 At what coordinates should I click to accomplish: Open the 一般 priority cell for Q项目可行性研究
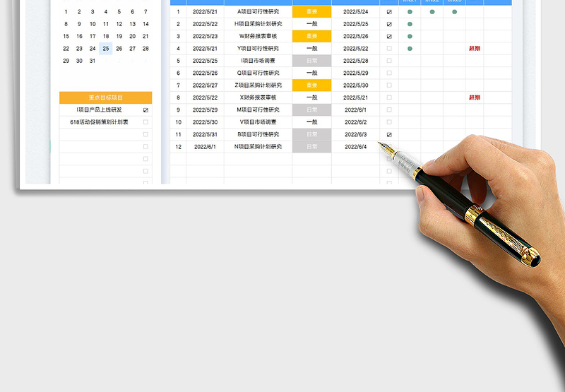coord(311,73)
